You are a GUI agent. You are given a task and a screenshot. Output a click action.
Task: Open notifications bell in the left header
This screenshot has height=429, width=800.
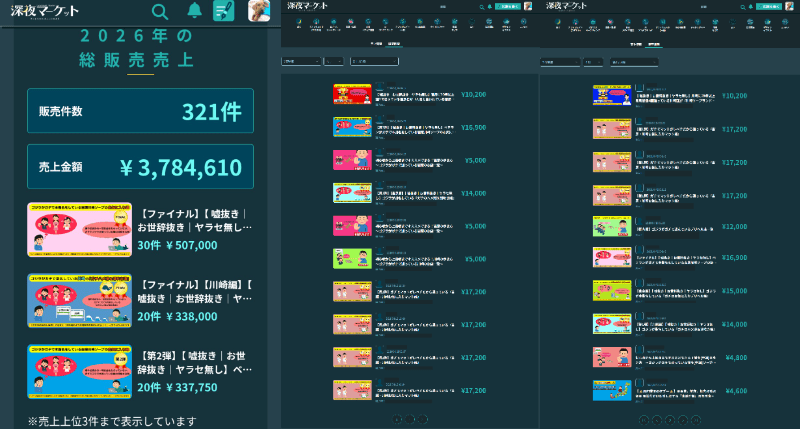pos(194,12)
